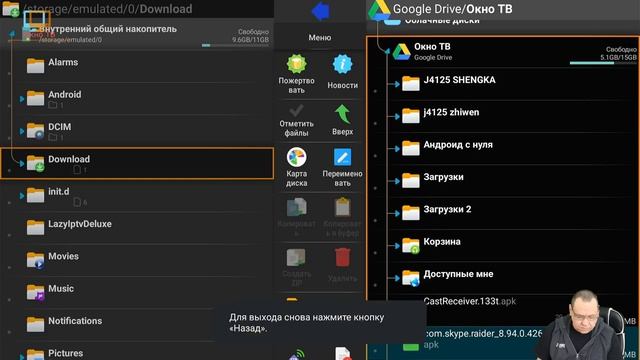Expand the J4125 SHENGKA folder arrow
The image size is (640, 360).
click(x=397, y=84)
